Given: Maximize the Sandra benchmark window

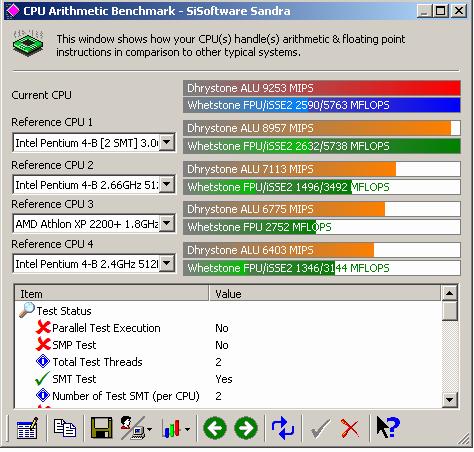Looking at the screenshot, I should [x=440, y=11].
